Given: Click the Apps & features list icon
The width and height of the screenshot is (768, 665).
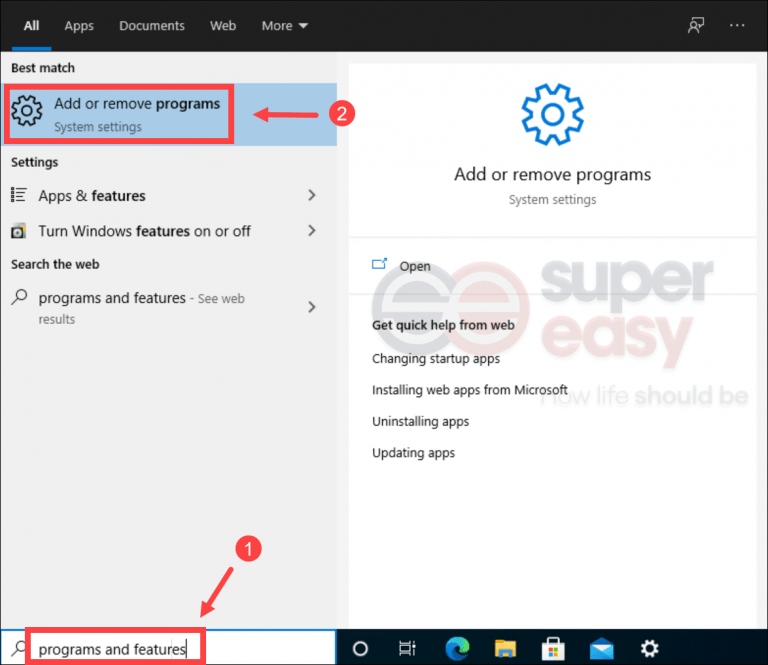Looking at the screenshot, I should pos(19,195).
